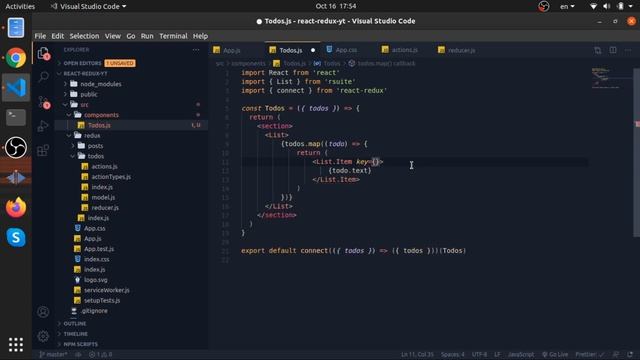Open the Run and Debug view
This screenshot has height=360, width=640.
(x=43, y=126)
